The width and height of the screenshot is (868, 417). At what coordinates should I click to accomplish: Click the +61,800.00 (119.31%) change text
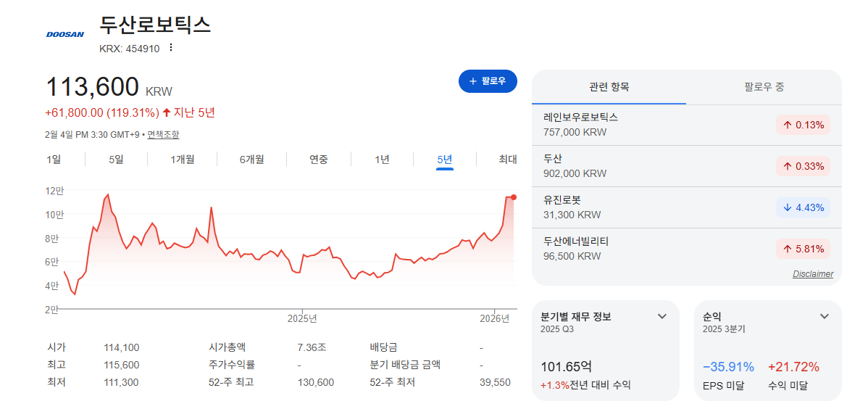[x=102, y=113]
